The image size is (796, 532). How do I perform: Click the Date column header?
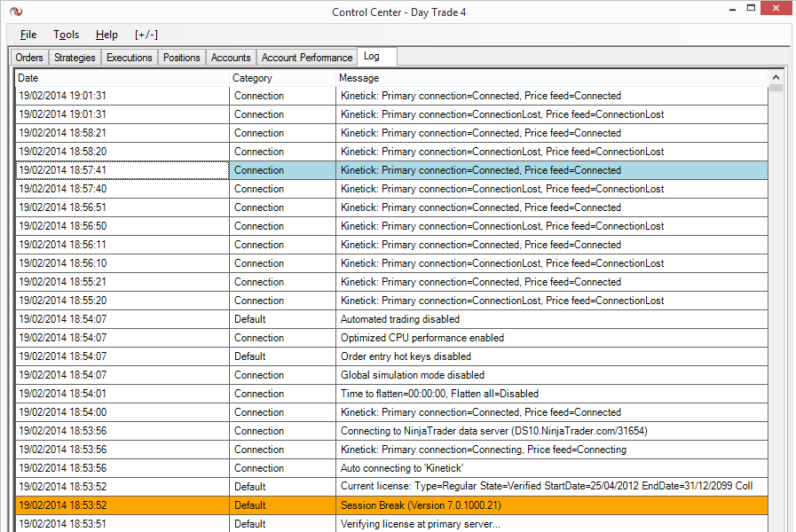(122, 78)
